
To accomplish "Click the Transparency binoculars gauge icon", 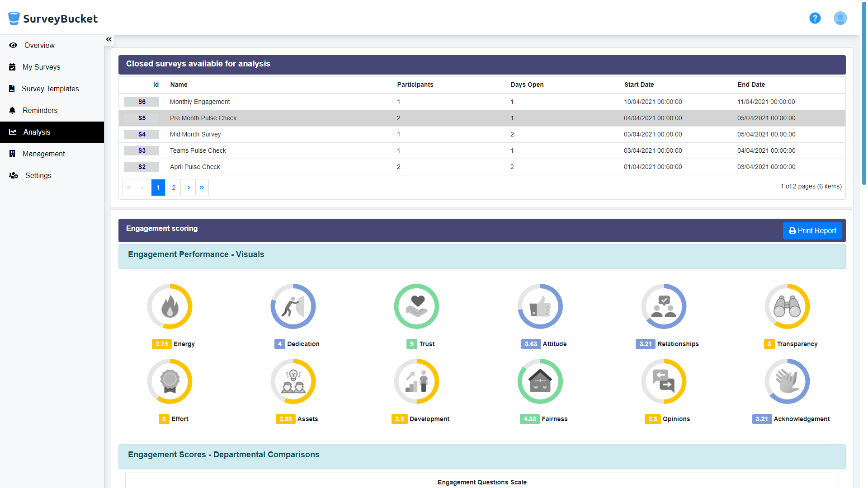I will [787, 306].
